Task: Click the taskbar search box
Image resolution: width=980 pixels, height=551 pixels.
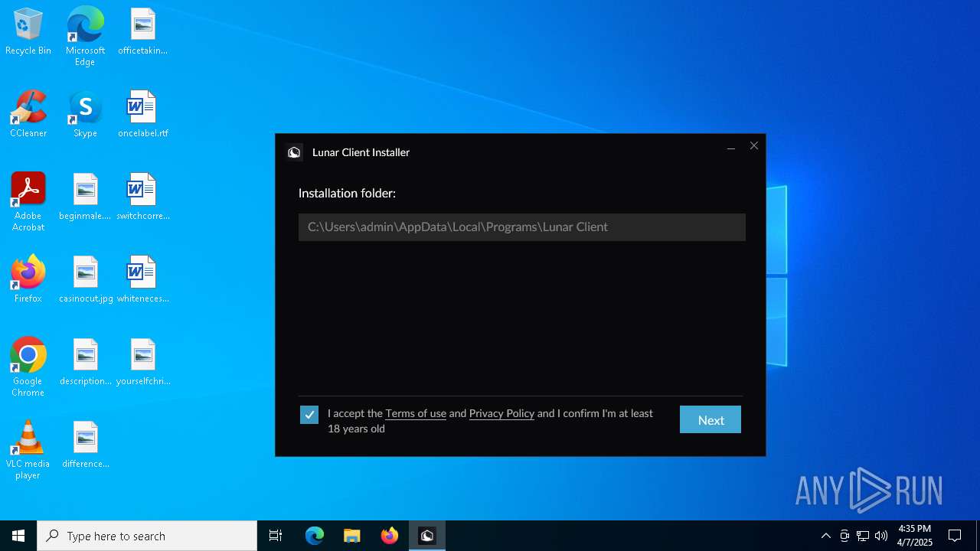Action: pyautogui.click(x=147, y=536)
